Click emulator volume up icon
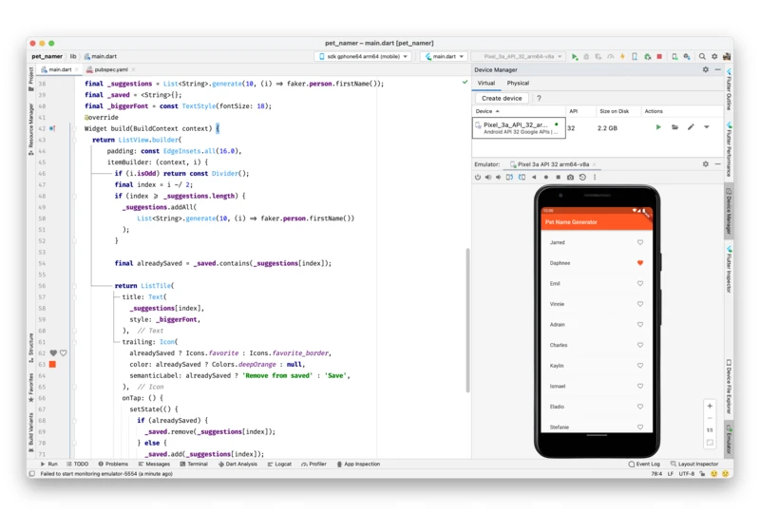 (488, 178)
